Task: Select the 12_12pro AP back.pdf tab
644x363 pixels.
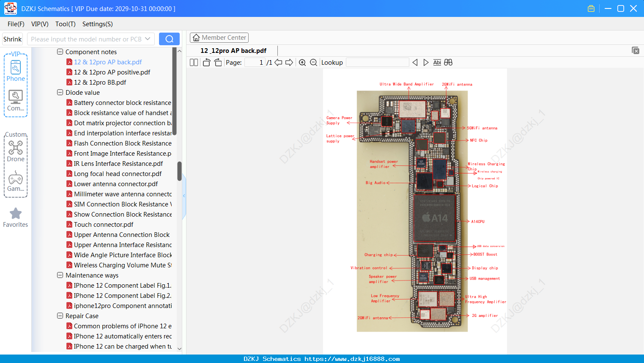Action: (x=233, y=51)
